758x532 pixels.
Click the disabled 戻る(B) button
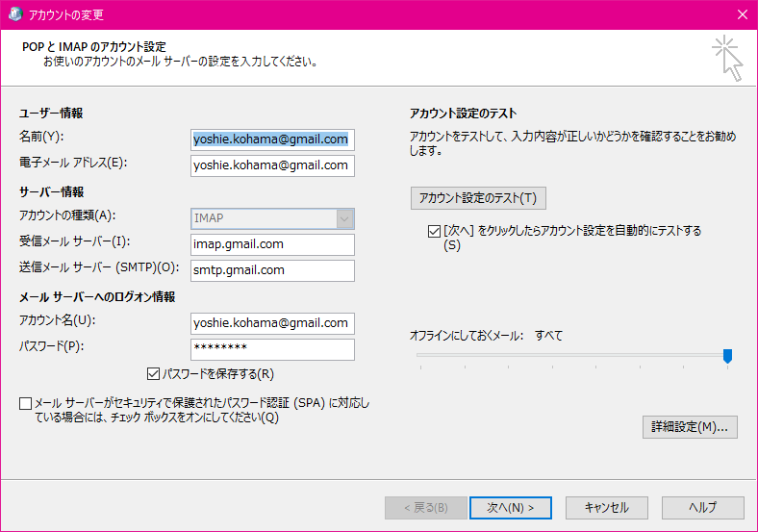click(426, 508)
